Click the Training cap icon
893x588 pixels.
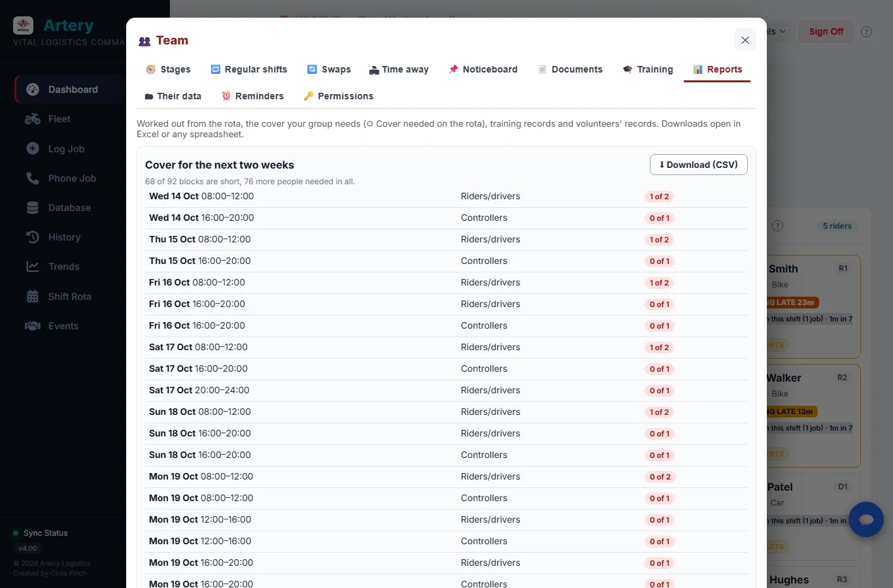tap(628, 69)
